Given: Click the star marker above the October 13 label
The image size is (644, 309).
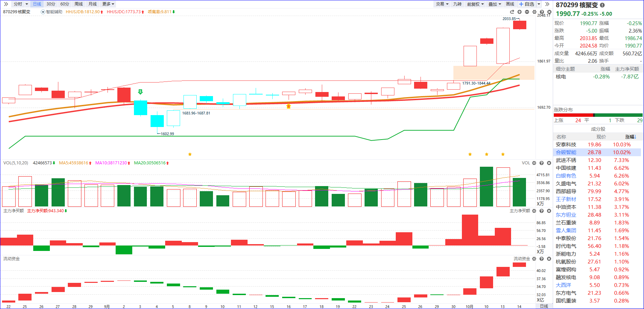Looking at the screenshot, I should [503, 154].
